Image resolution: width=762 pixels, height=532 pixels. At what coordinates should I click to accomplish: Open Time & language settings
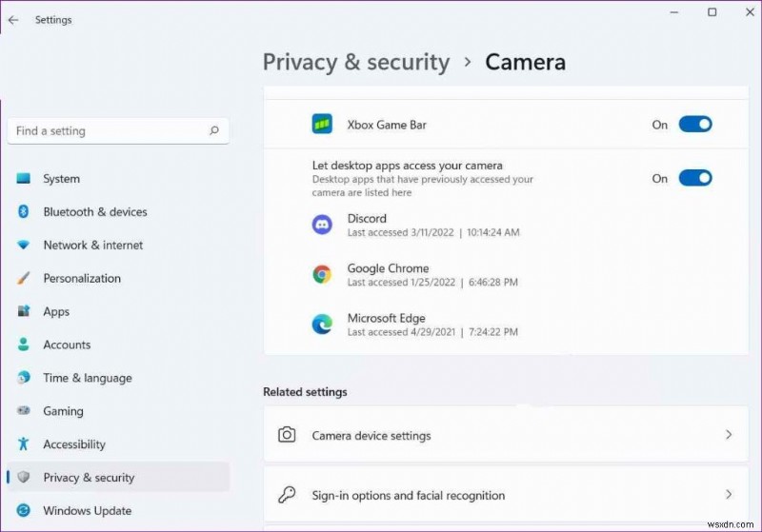tap(118, 378)
